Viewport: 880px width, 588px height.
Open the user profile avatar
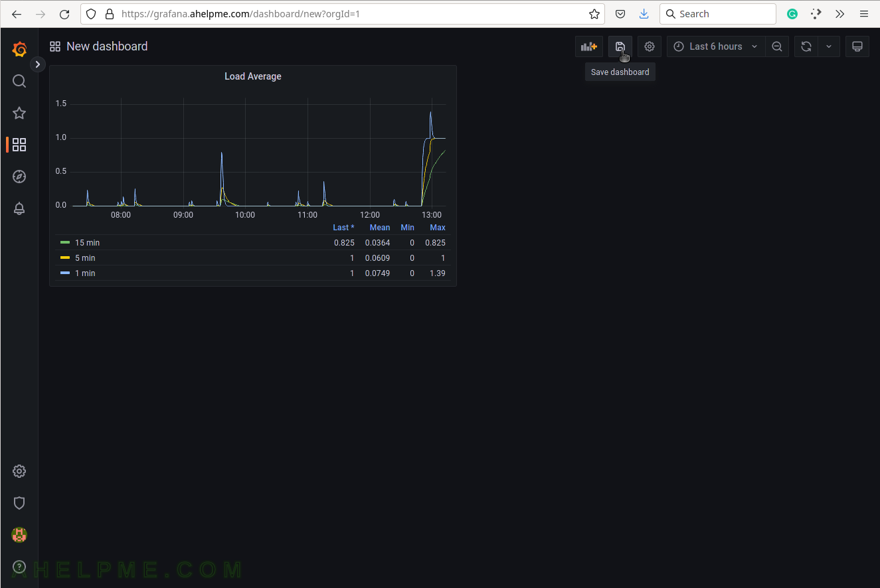[19, 535]
